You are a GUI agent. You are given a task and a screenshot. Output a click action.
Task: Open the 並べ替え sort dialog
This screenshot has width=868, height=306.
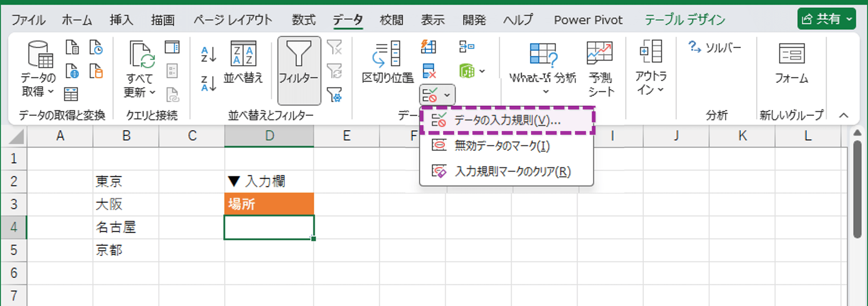click(243, 62)
